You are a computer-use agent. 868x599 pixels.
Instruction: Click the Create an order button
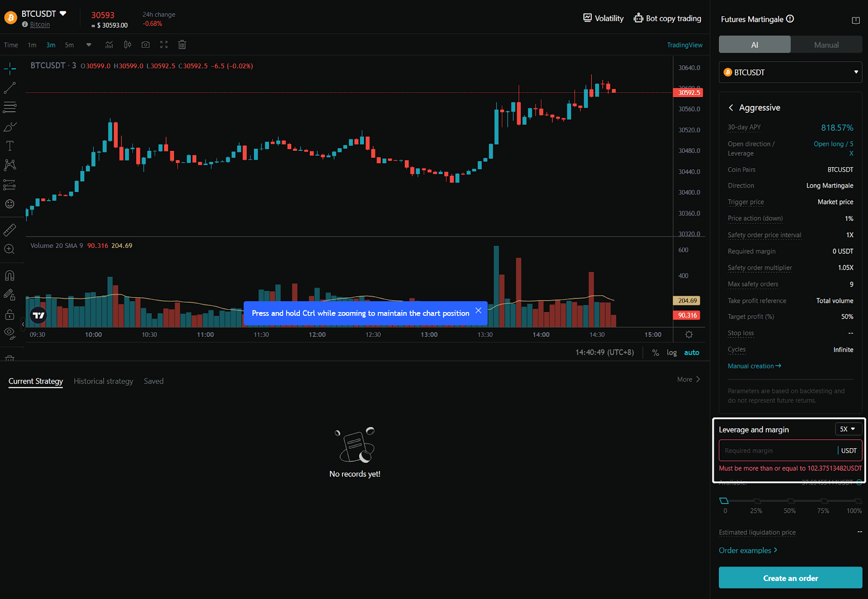coord(790,578)
